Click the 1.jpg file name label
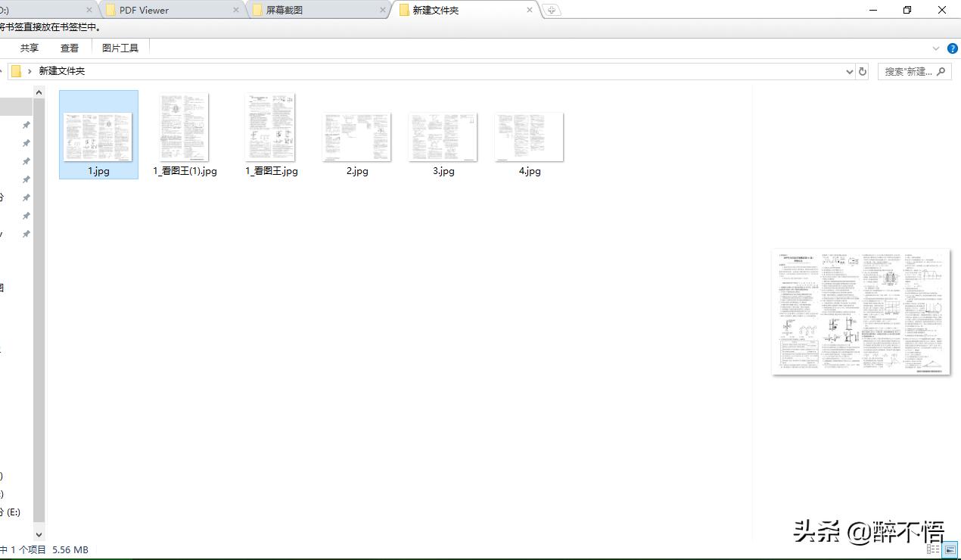The width and height of the screenshot is (961, 560). coord(98,171)
